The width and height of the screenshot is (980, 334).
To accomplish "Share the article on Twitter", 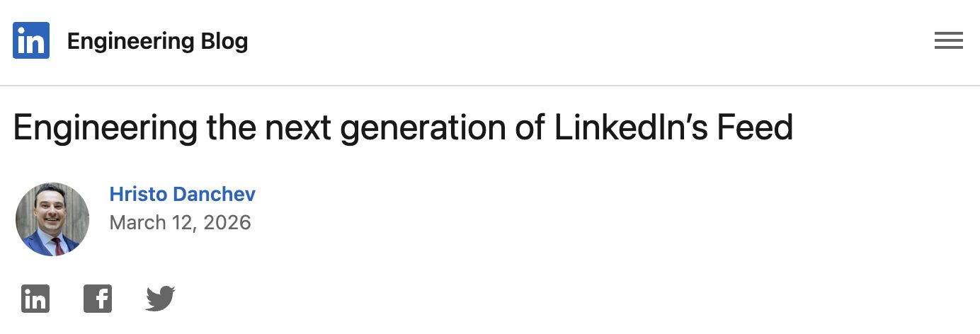I will pos(161,299).
